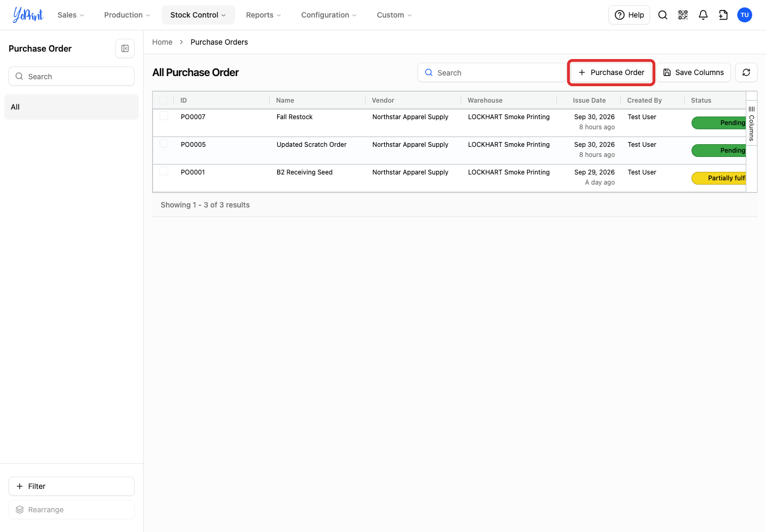Click the Pending status badge for PO0007
Image resolution: width=766 pixels, height=532 pixels.
click(x=719, y=123)
